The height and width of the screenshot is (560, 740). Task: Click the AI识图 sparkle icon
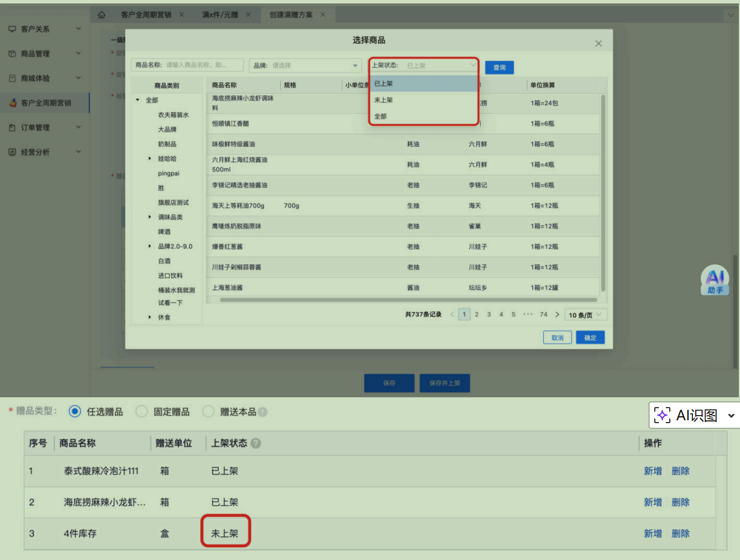(662, 415)
